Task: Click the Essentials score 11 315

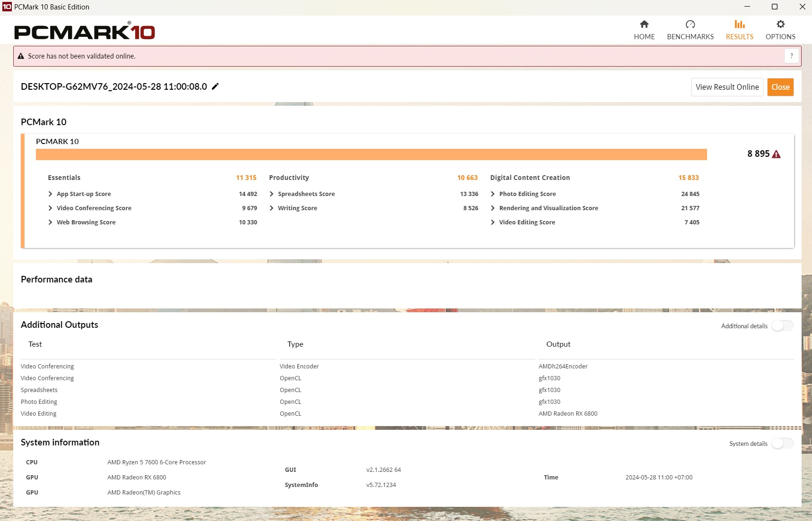Action: [x=246, y=178]
